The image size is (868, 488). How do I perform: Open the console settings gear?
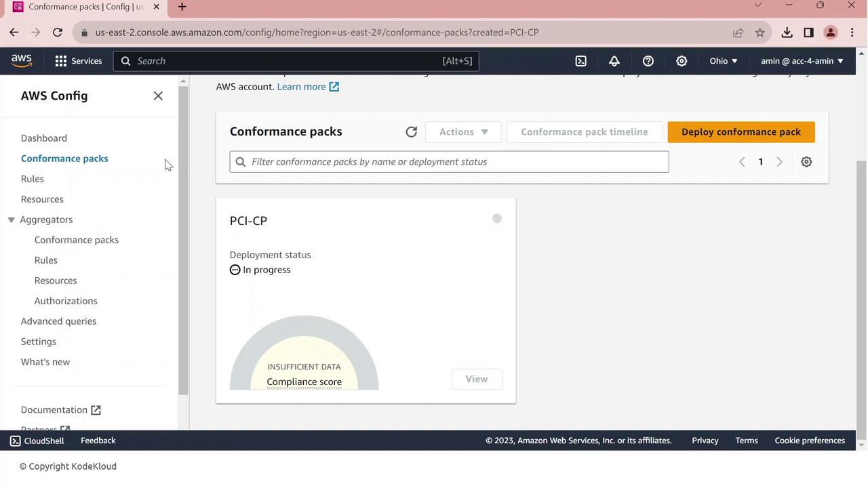tap(682, 61)
